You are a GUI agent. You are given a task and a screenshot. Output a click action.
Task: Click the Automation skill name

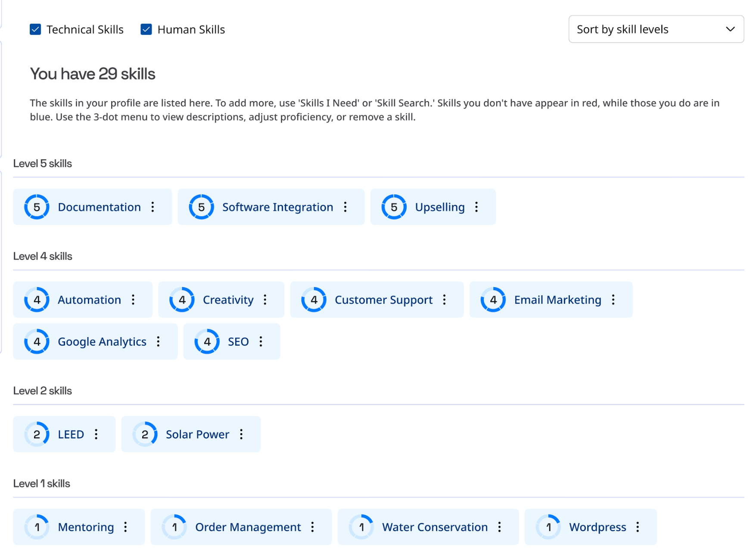tap(89, 300)
